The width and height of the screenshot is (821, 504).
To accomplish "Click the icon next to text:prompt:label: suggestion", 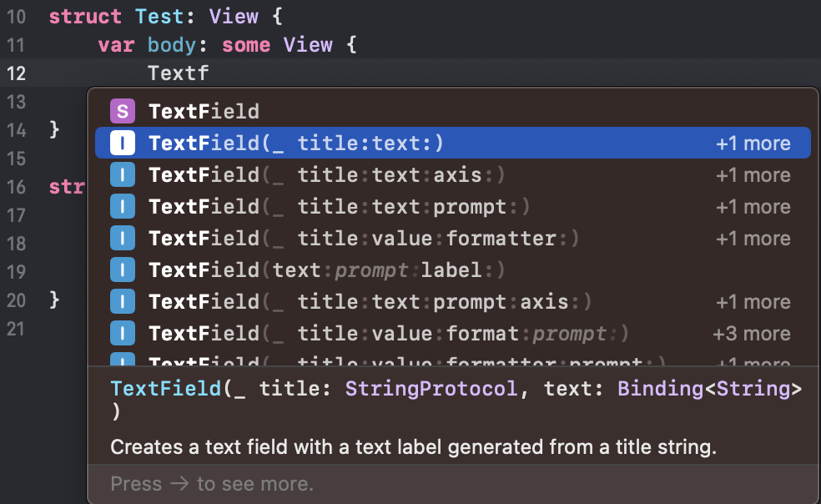I will pyautogui.click(x=123, y=270).
